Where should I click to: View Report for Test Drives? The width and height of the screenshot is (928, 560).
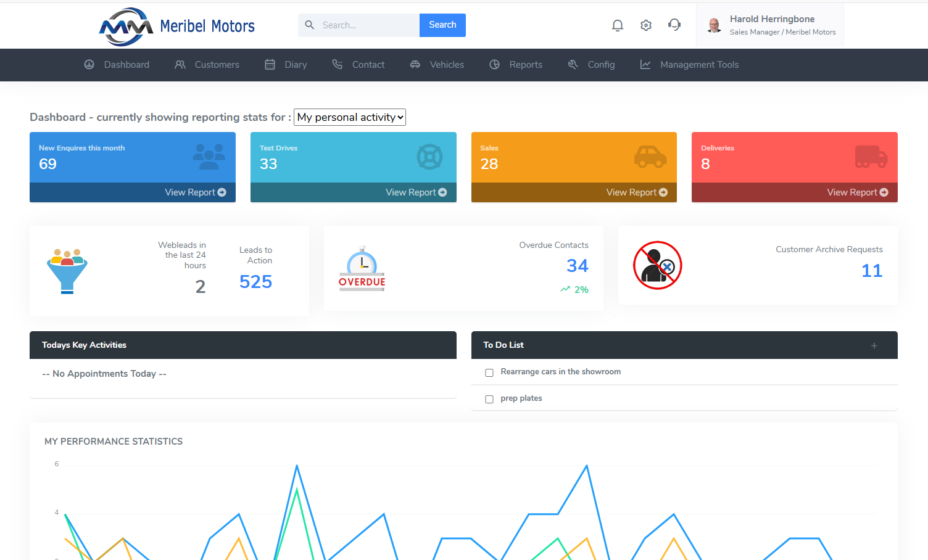pos(416,192)
